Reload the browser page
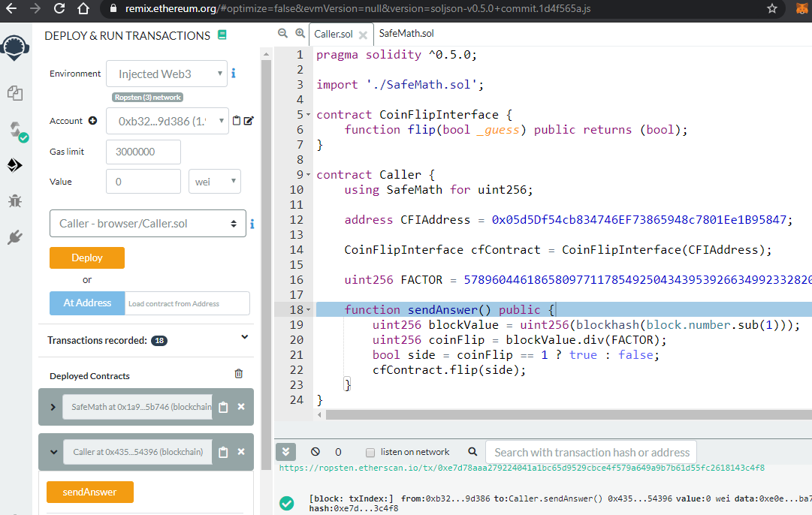812x515 pixels. 59,8
